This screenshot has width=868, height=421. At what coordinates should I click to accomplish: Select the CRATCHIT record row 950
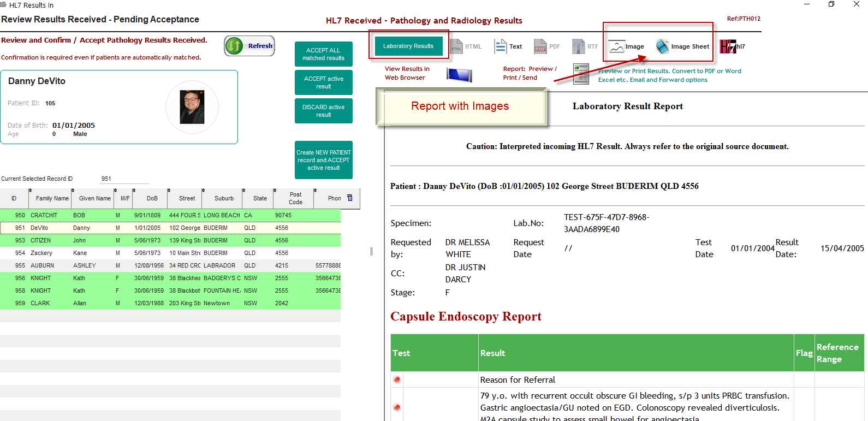(170, 215)
